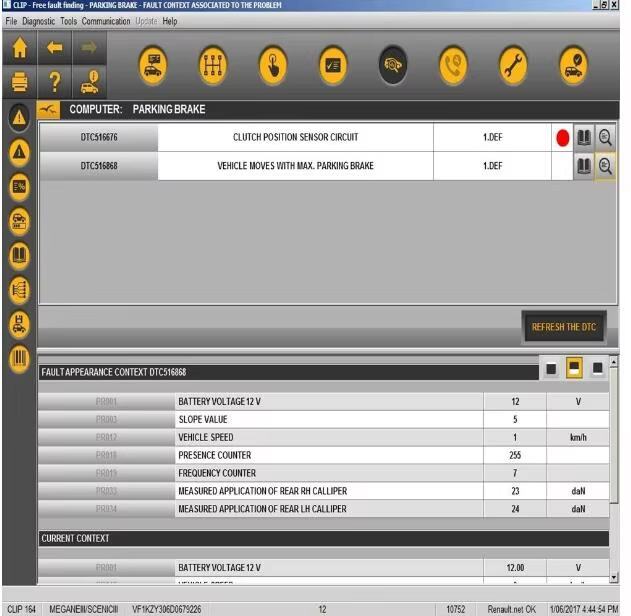Click the context panel scrollbar thumb
Image resolution: width=631 pixels, height=616 pixels.
[614, 436]
